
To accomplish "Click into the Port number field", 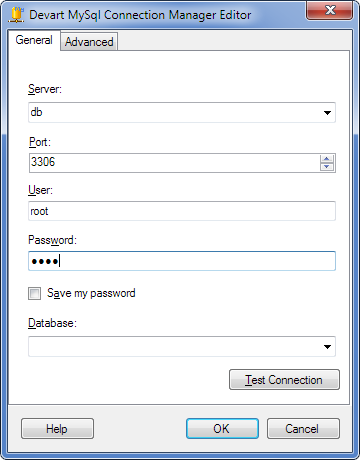I will point(175,163).
